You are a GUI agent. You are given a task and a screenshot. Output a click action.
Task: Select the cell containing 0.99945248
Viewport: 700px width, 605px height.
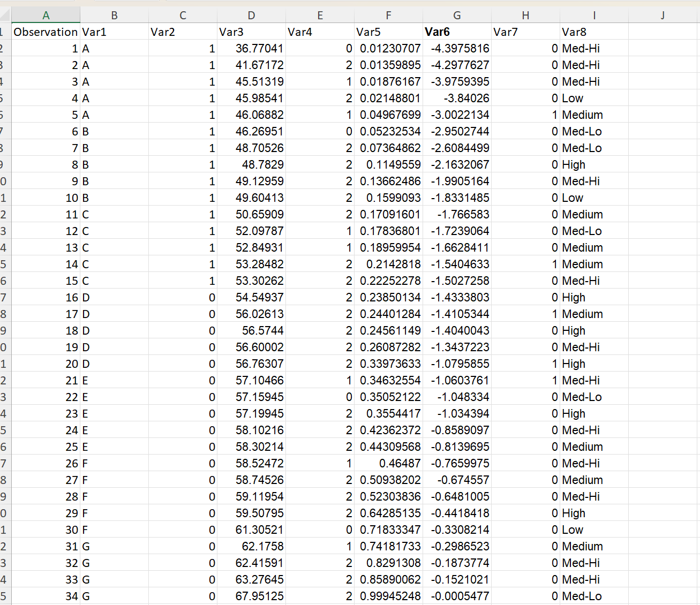389,596
